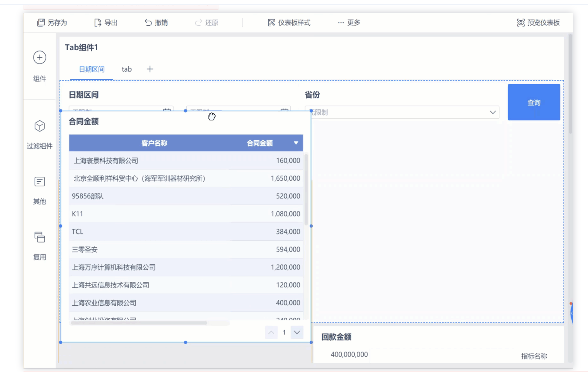The width and height of the screenshot is (588, 372).
Task: Click the 指标名称 legend label
Action: pyautogui.click(x=534, y=356)
